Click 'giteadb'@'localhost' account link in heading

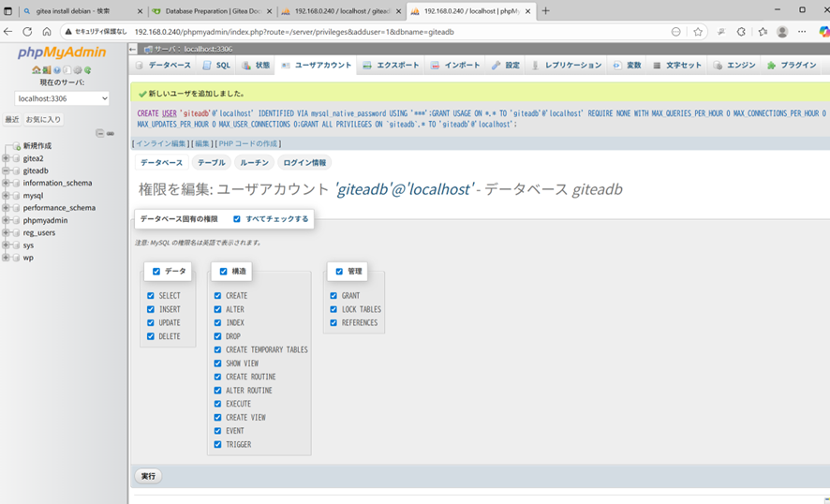404,189
